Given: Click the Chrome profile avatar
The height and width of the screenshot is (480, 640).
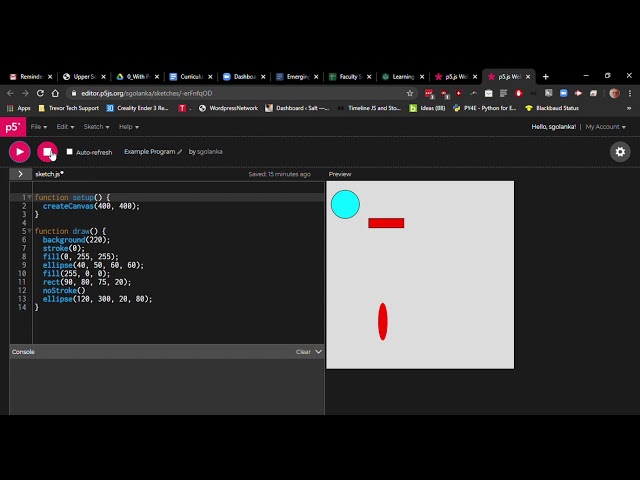Looking at the screenshot, I should [614, 93].
